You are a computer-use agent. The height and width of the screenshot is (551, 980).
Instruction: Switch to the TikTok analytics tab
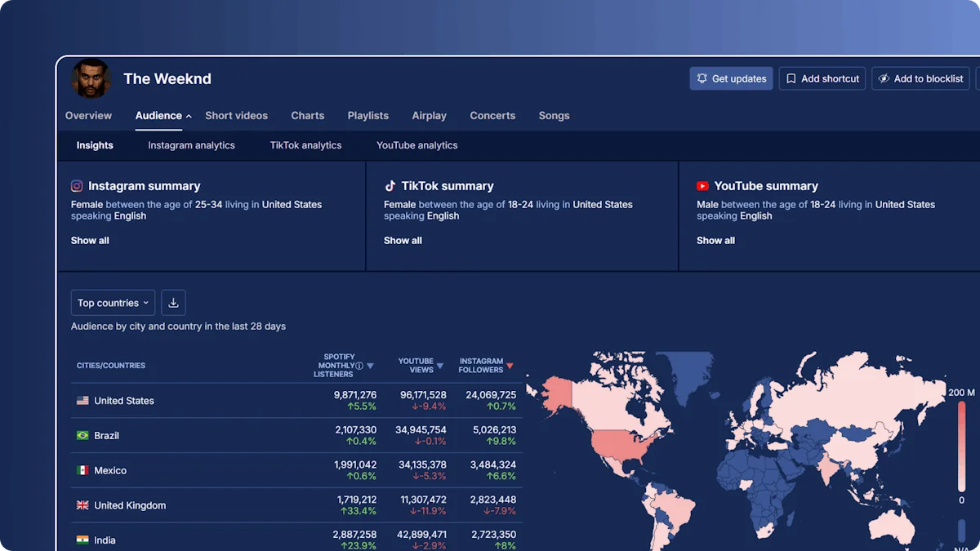click(x=305, y=144)
